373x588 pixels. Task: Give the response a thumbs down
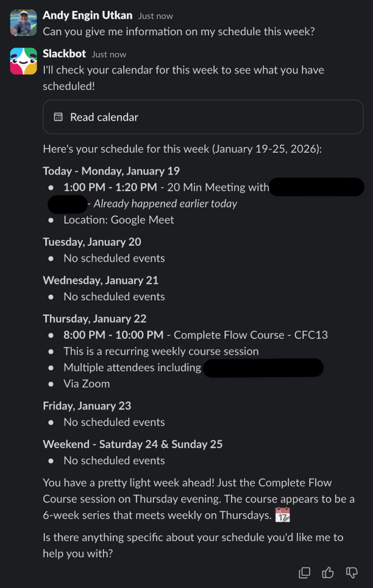tap(351, 572)
